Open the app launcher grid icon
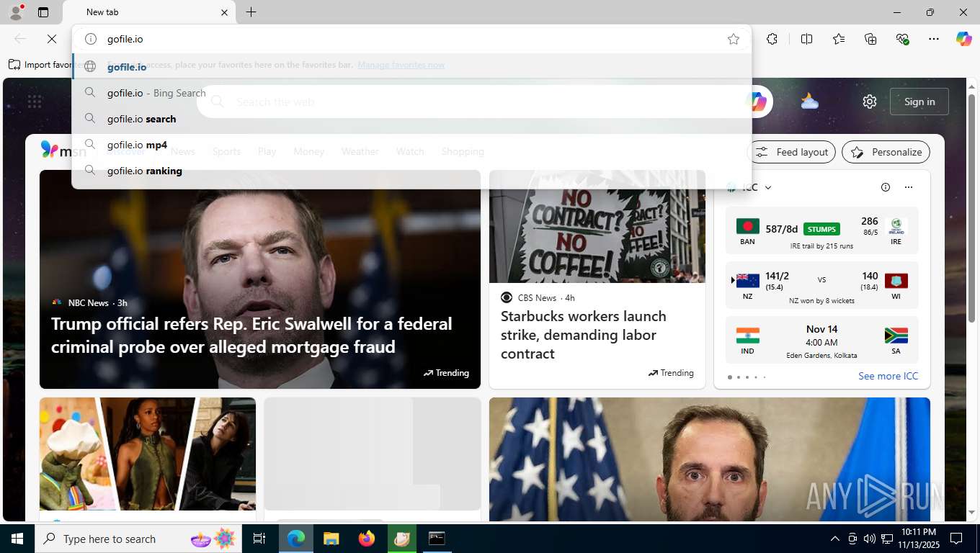The height and width of the screenshot is (553, 980). click(x=34, y=102)
